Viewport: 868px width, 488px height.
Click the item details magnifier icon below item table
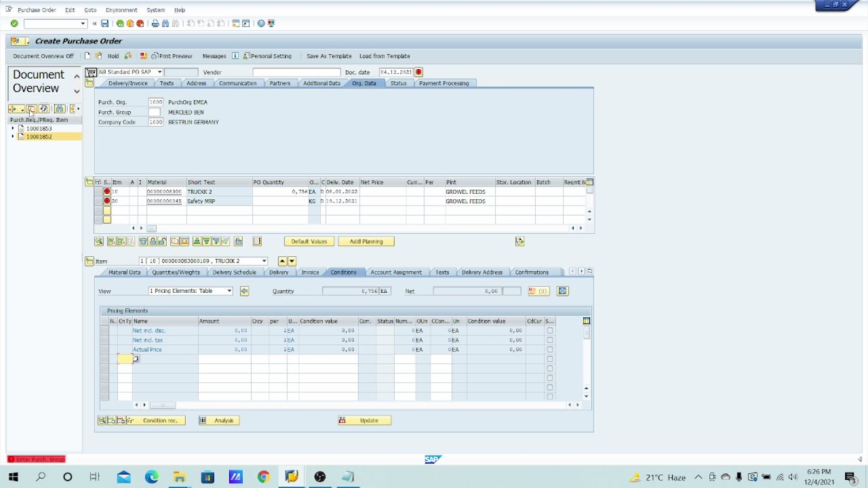[99, 241]
